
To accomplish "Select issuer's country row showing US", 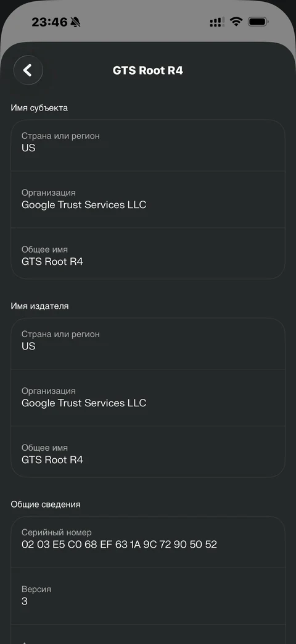I will coord(147,344).
